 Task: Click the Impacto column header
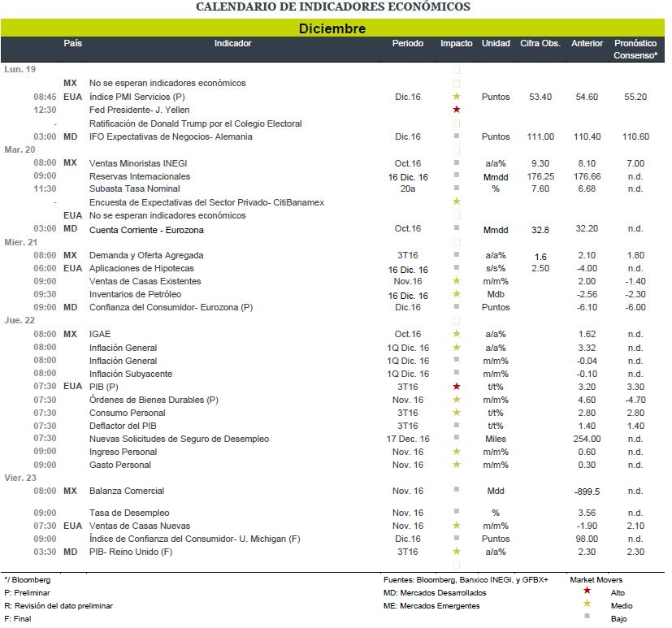pyautogui.click(x=456, y=43)
